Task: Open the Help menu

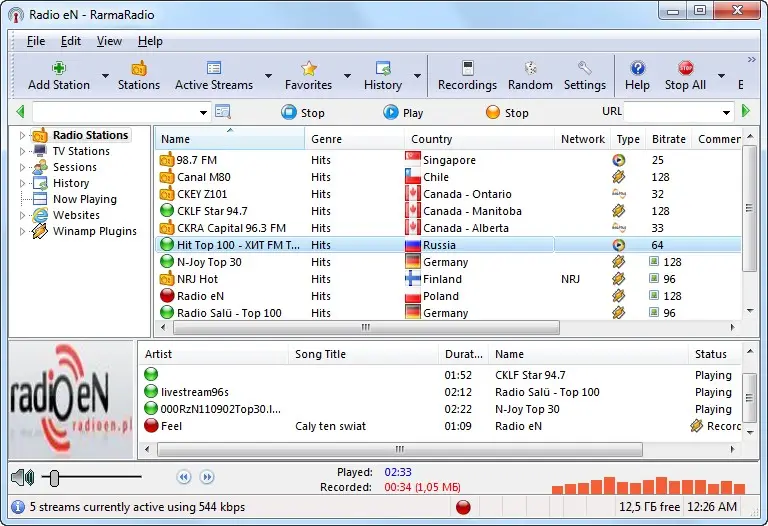Action: click(x=150, y=41)
